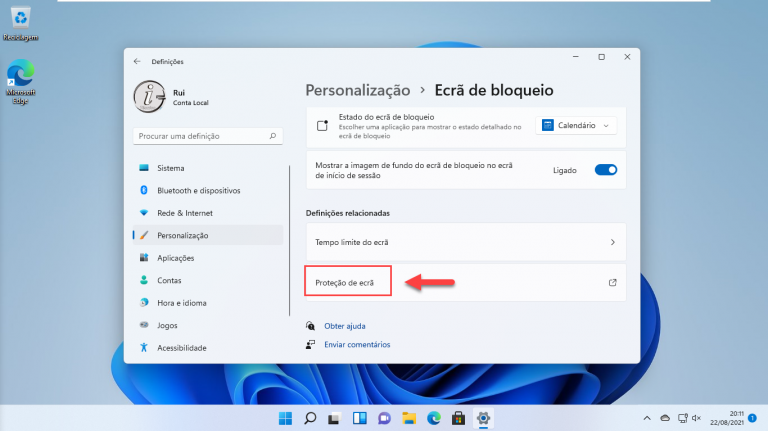Screen dimensions: 768x431
Task: Open the clock and date in taskbar
Action: coord(727,418)
